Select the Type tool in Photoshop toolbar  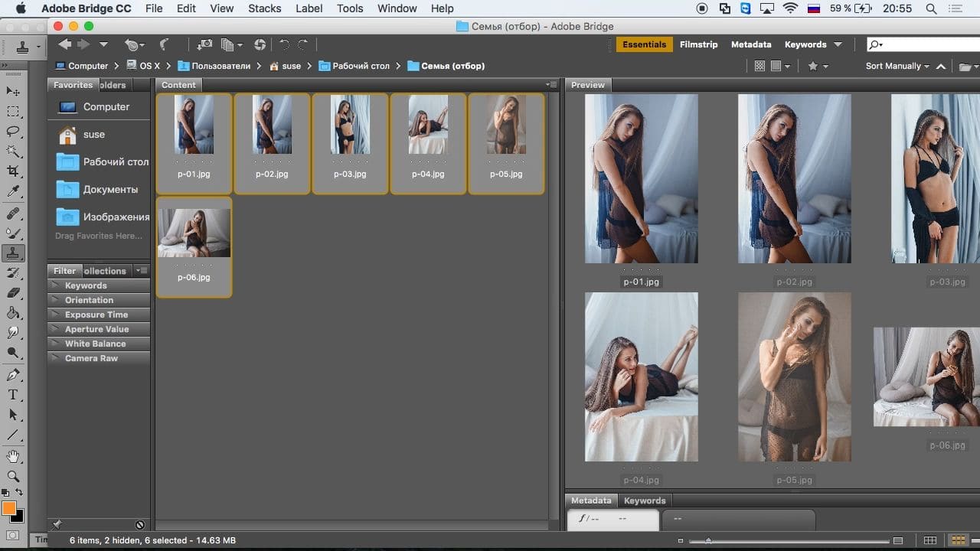point(13,395)
